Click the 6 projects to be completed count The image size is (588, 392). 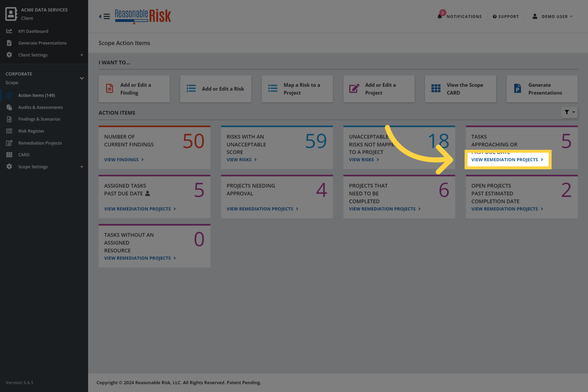pyautogui.click(x=444, y=190)
